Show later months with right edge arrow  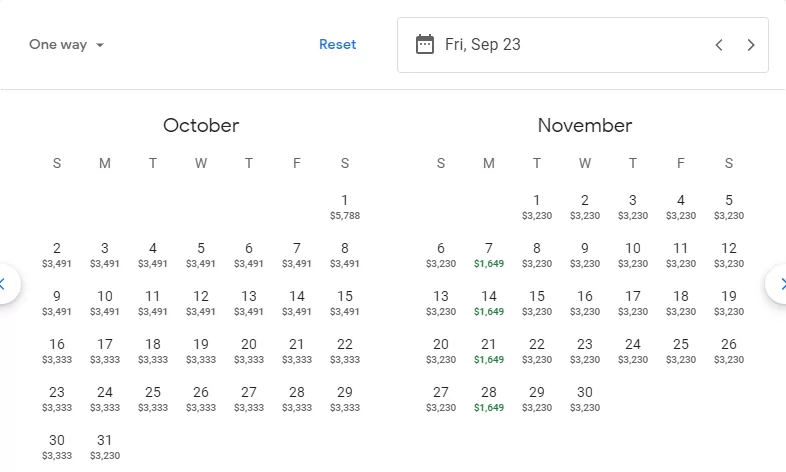click(x=778, y=284)
